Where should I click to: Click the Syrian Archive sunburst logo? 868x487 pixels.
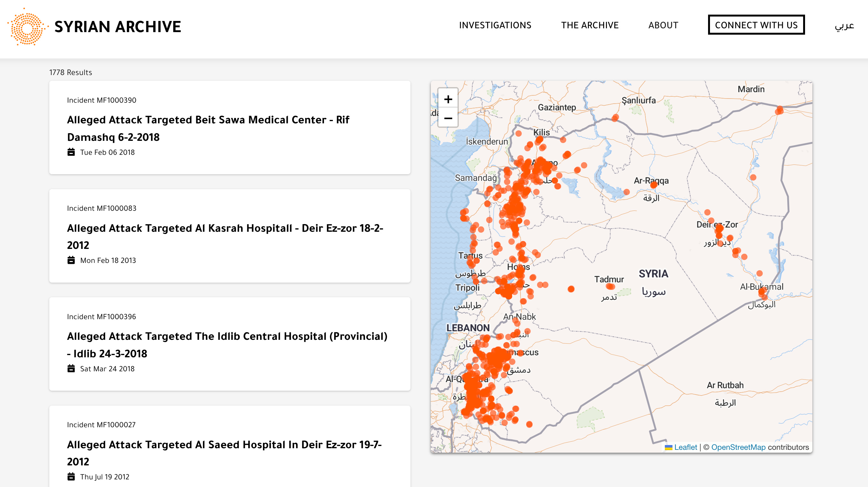27,28
